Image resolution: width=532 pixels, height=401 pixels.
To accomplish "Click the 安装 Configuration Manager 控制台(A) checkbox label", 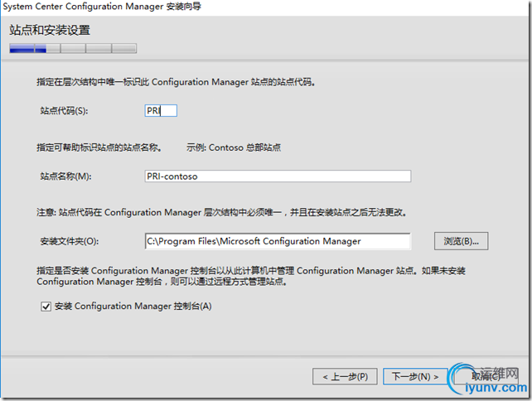I will coord(133,307).
